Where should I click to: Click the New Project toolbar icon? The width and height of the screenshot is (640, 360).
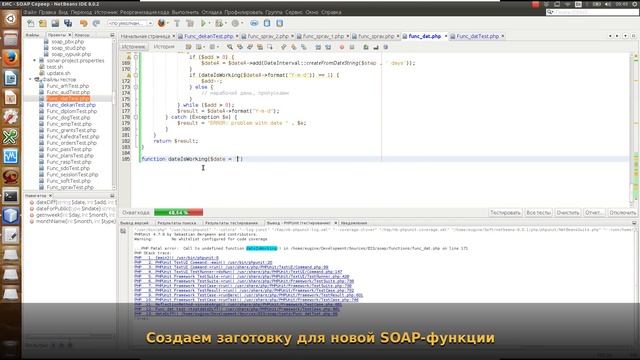(x=43, y=23)
